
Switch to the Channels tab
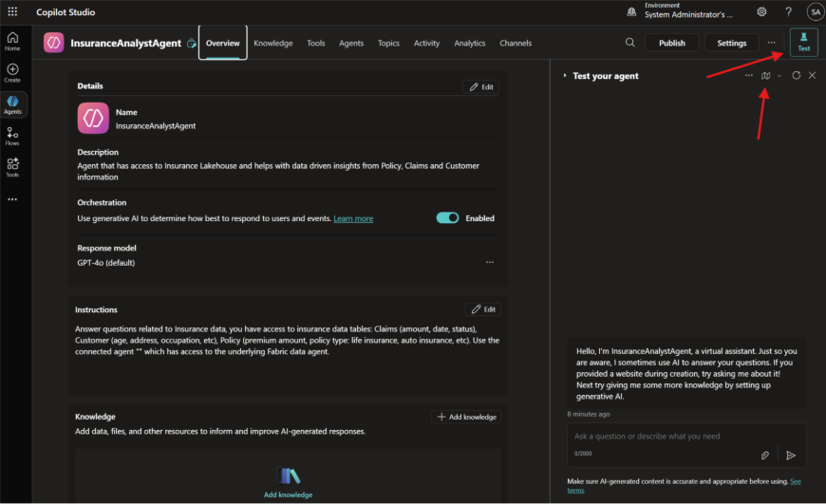(x=516, y=43)
